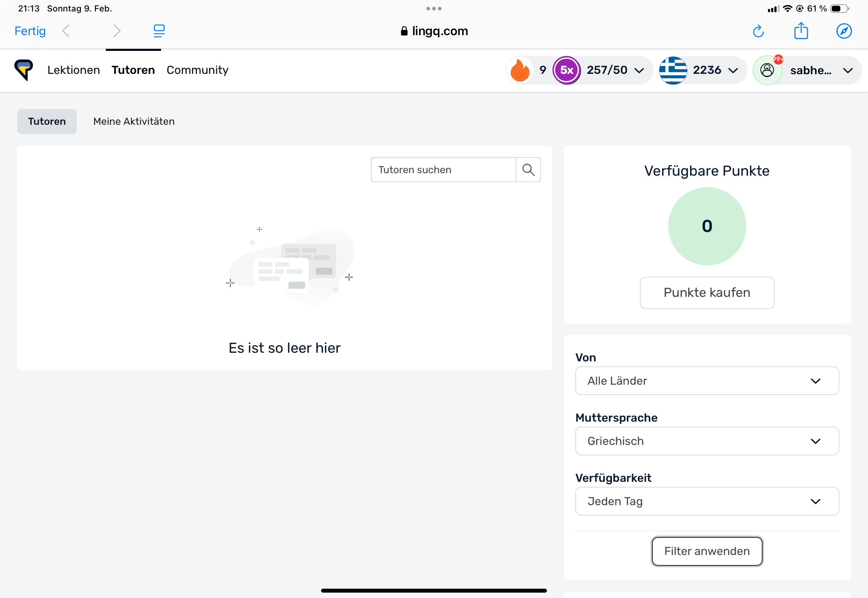Open the Lektionen menu item
Image resolution: width=868 pixels, height=598 pixels.
[74, 70]
